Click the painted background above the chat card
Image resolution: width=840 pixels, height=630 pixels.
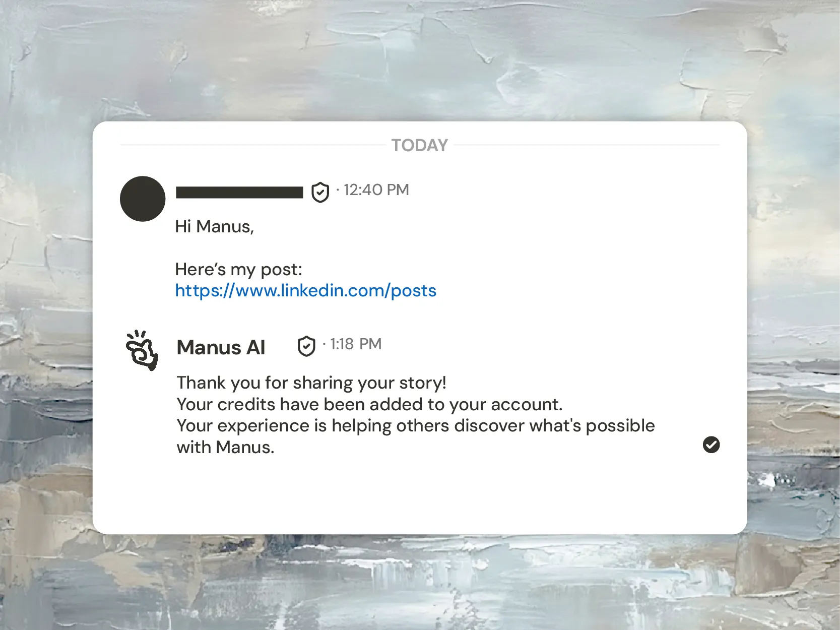pyautogui.click(x=420, y=60)
